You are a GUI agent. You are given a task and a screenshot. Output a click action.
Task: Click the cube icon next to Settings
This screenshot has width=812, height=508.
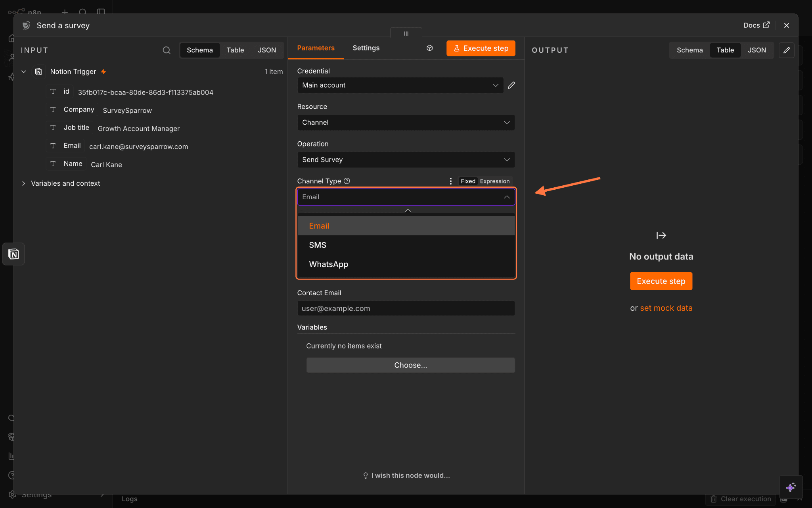(430, 48)
